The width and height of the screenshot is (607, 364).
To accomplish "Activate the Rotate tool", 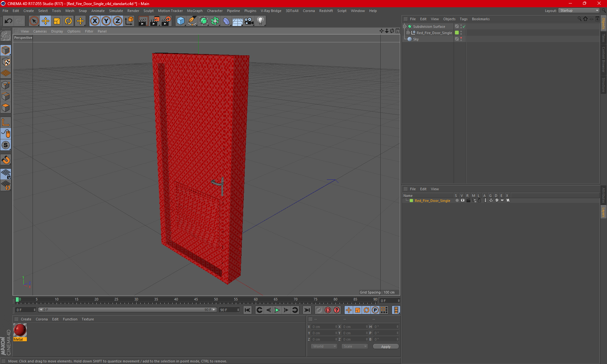I will click(x=68, y=21).
